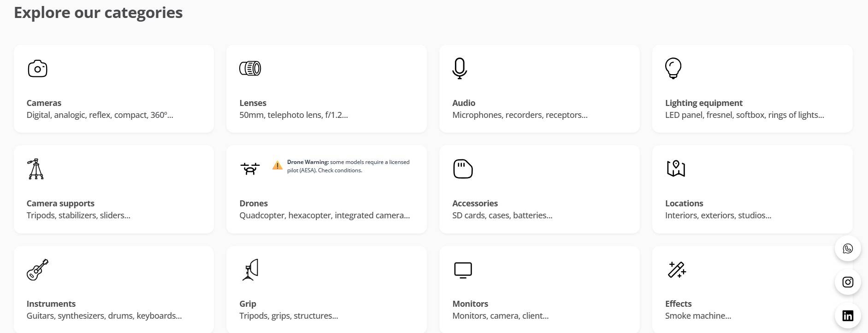Click the softbox Grip icon
The height and width of the screenshot is (333, 868).
coord(250,270)
